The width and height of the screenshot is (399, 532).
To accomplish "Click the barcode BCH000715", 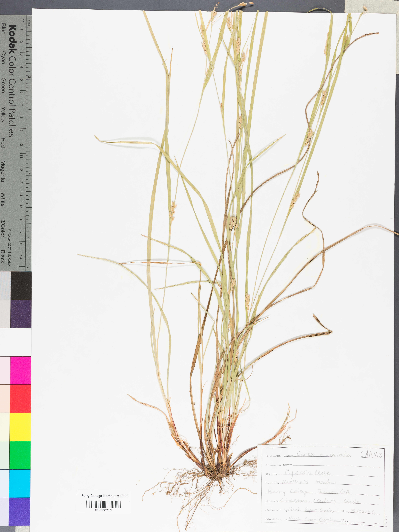I will pyautogui.click(x=104, y=504).
